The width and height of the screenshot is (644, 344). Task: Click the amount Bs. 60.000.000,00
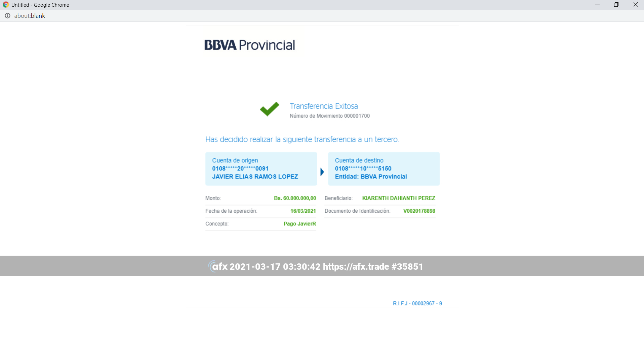(x=295, y=198)
